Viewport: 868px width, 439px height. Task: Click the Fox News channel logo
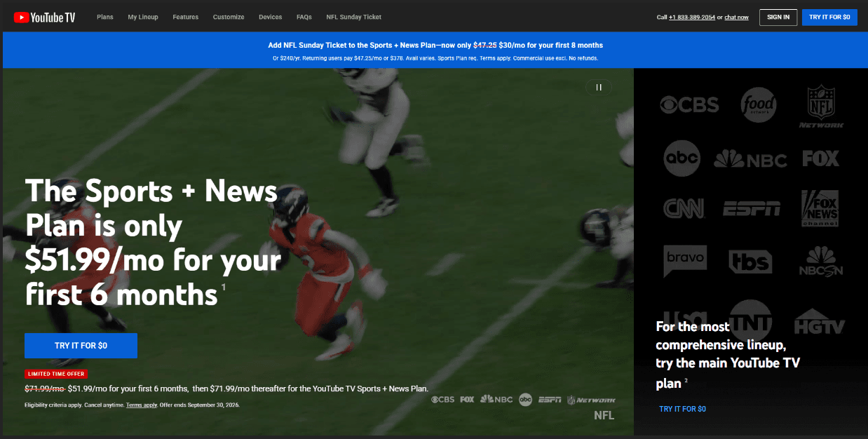820,208
